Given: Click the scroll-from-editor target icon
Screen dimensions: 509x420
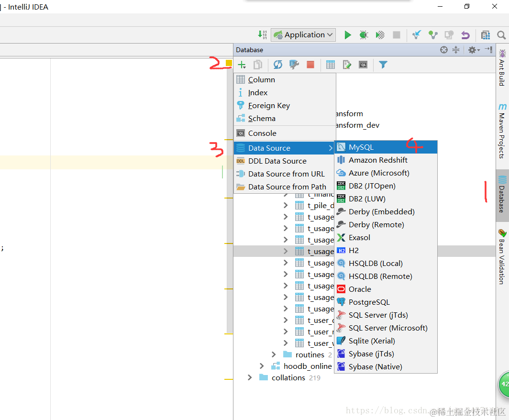Looking at the screenshot, I should (x=444, y=50).
